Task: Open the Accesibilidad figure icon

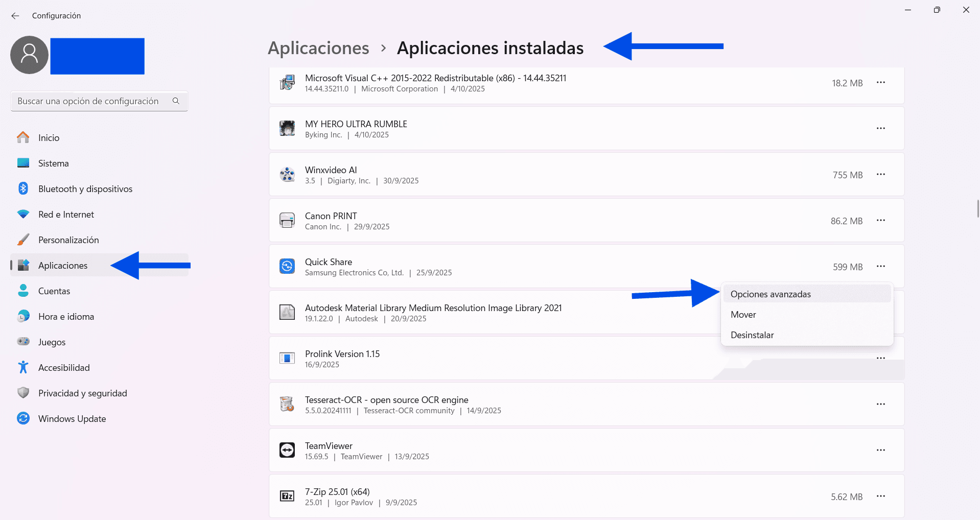Action: [23, 367]
